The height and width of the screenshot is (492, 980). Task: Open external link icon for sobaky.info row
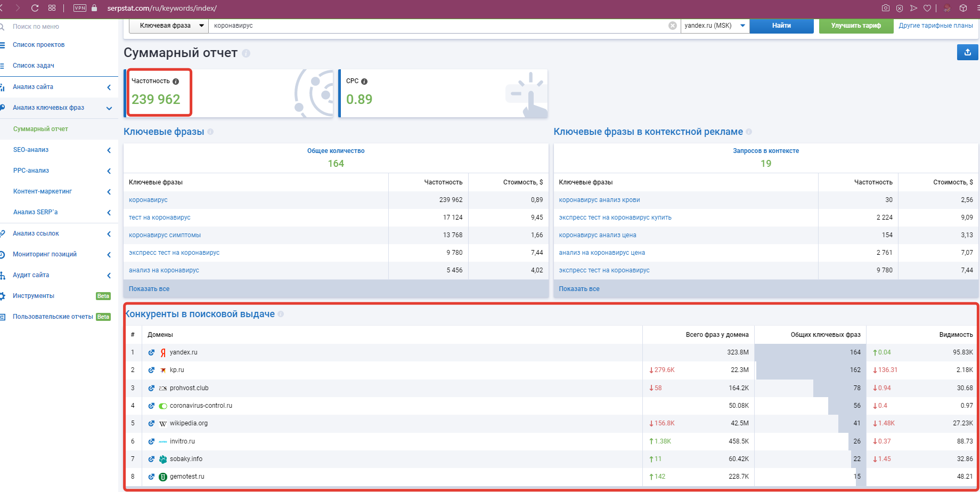point(151,459)
